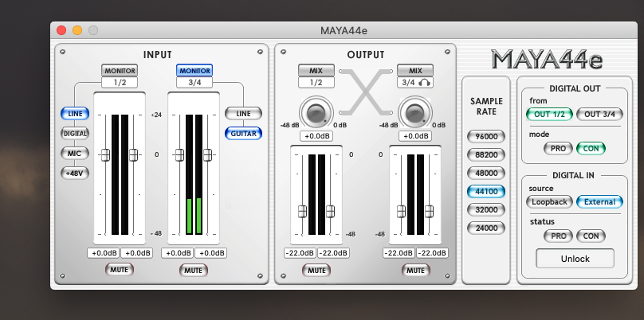Image resolution: width=644 pixels, height=320 pixels.
Task: Click input 1/2 left +0.0dB value field
Action: pos(103,253)
